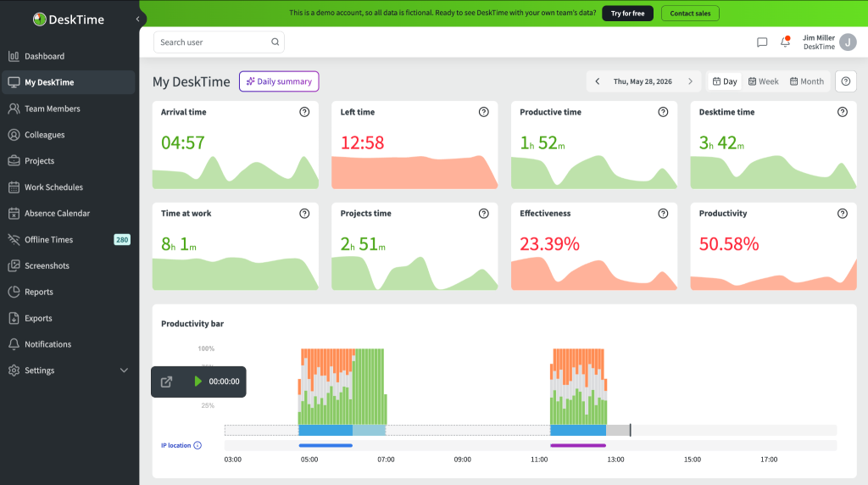Click the search magnifier icon
868x485 pixels.
[x=275, y=42]
